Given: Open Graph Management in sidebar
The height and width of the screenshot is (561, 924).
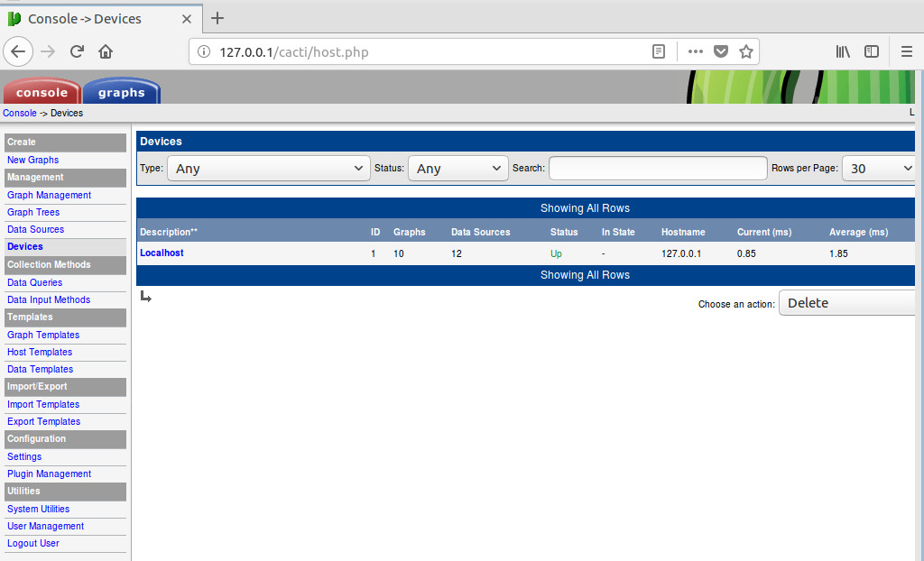Looking at the screenshot, I should (49, 195).
